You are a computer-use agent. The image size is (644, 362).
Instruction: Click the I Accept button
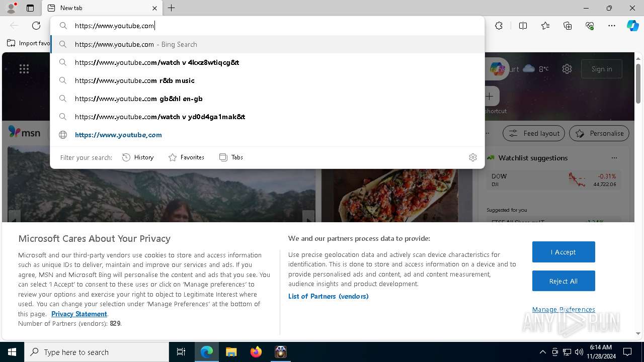pyautogui.click(x=563, y=252)
